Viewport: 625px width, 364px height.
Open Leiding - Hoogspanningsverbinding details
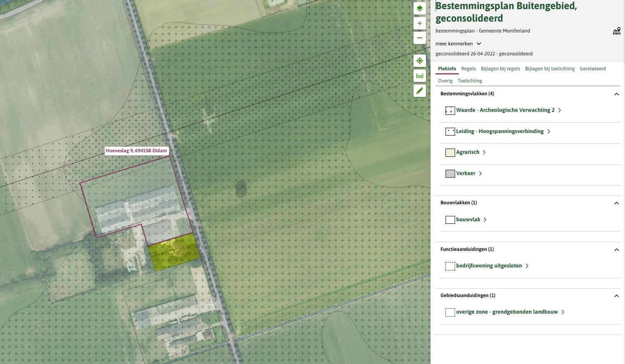(500, 131)
